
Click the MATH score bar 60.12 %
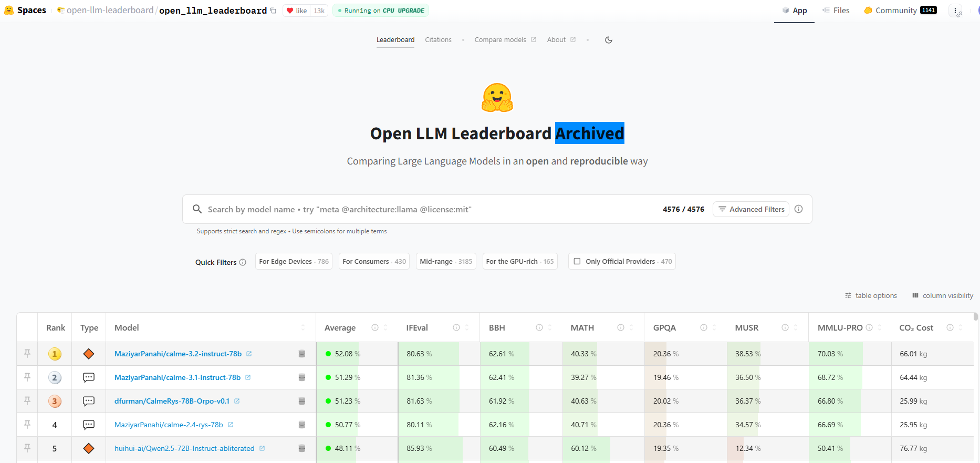603,448
